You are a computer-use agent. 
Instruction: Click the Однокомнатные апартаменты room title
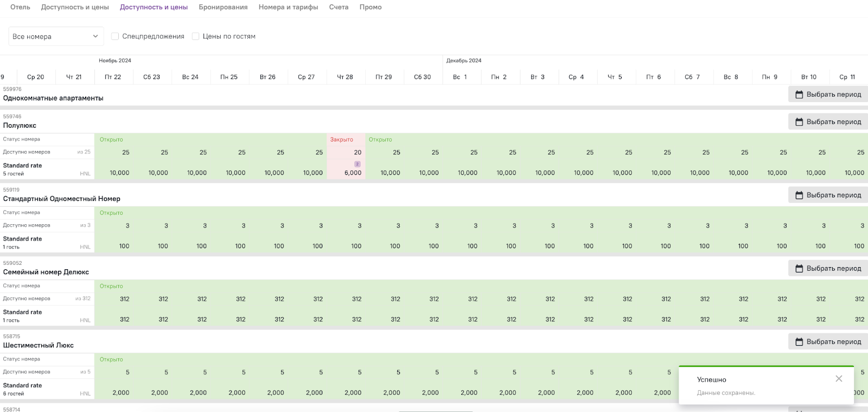click(53, 98)
